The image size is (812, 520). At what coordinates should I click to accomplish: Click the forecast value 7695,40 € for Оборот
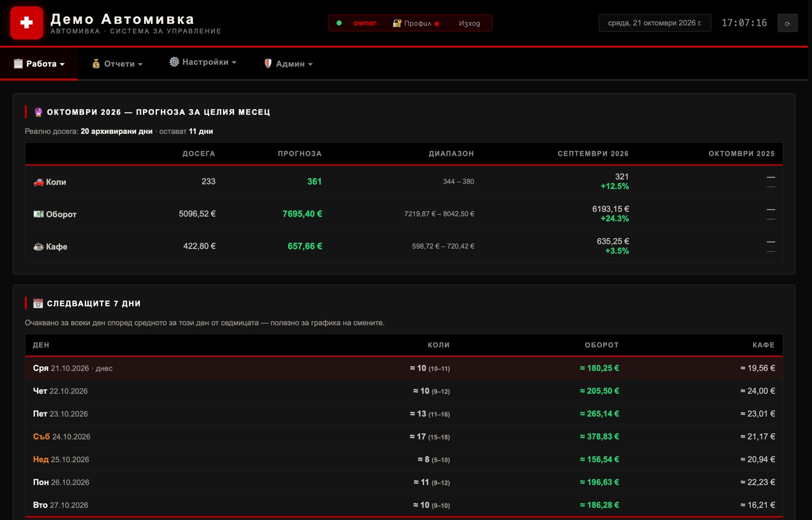tap(302, 214)
